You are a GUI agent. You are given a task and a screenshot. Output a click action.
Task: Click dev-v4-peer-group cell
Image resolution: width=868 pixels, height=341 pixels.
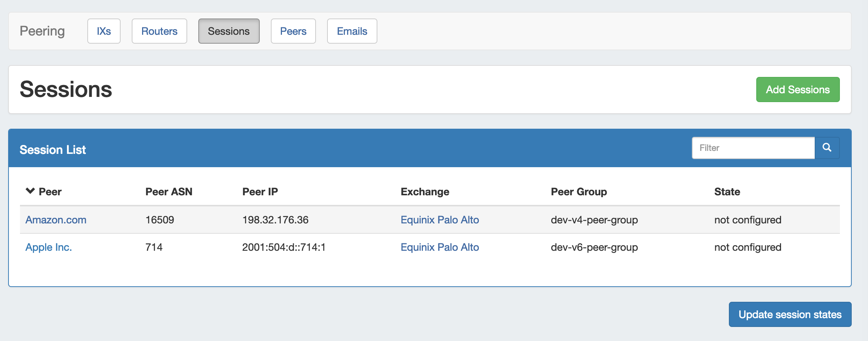[595, 220]
